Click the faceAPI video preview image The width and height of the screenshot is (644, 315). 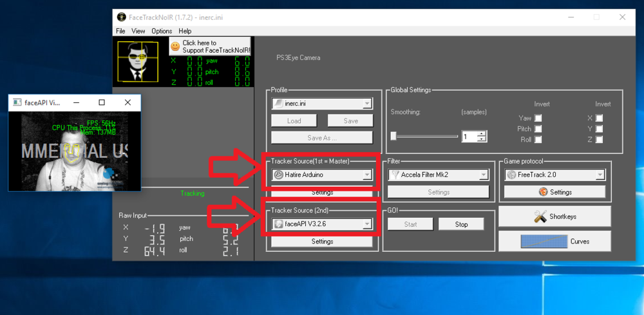pyautogui.click(x=75, y=151)
